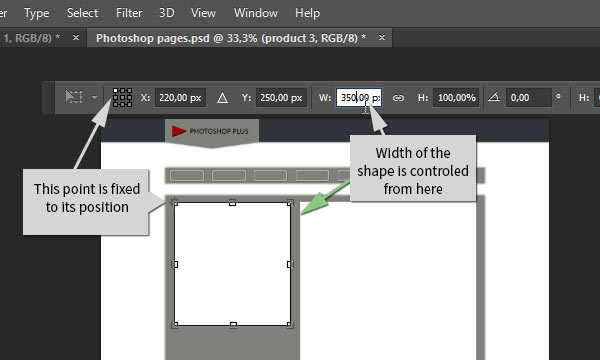
Task: Open the transform tool preset dropdown arrow
Action: pyautogui.click(x=95, y=98)
